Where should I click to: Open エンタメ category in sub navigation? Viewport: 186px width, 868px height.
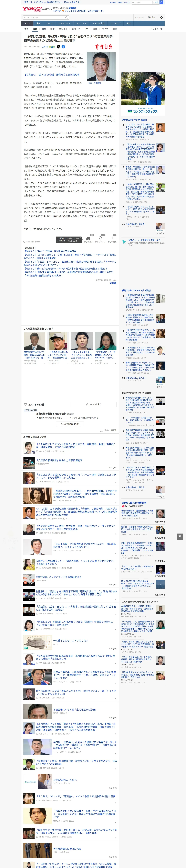(x=63, y=29)
